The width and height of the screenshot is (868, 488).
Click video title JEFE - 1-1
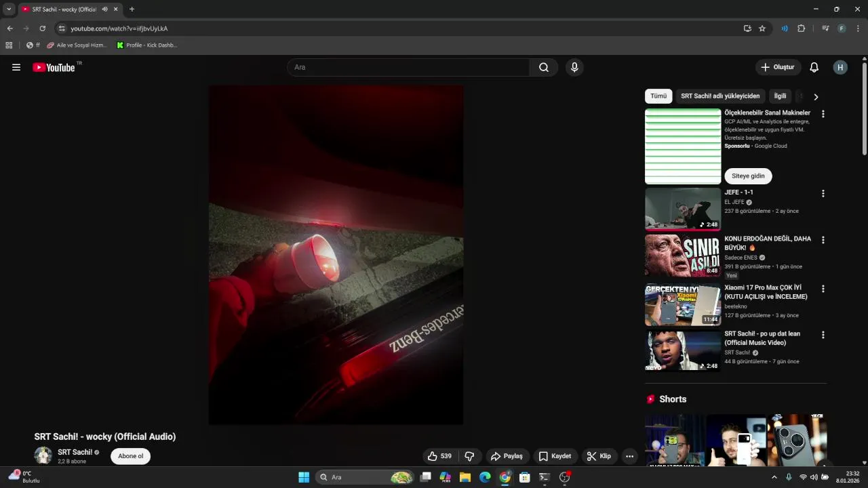pyautogui.click(x=738, y=192)
